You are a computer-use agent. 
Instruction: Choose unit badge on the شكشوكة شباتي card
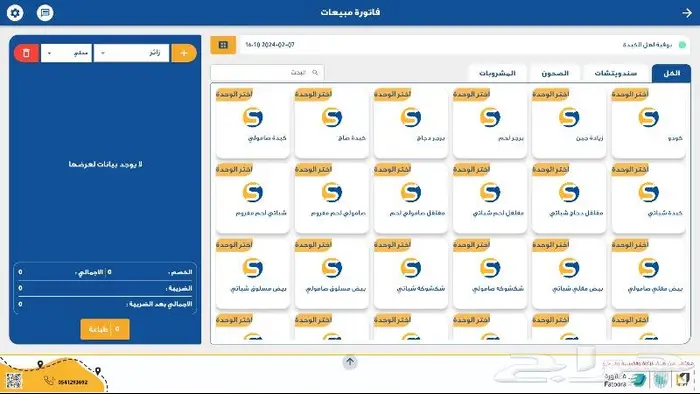[392, 245]
